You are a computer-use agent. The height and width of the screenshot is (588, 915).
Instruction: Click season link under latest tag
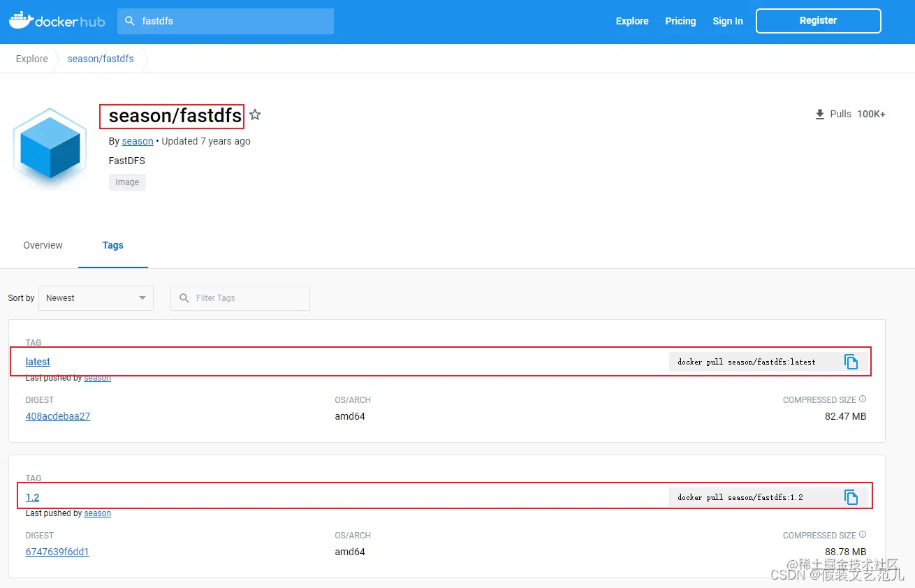[x=98, y=378]
